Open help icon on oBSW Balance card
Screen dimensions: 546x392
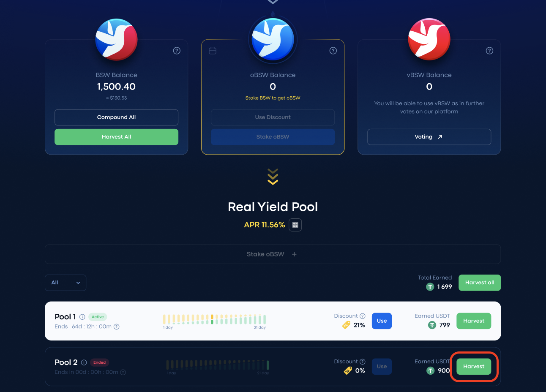click(333, 51)
